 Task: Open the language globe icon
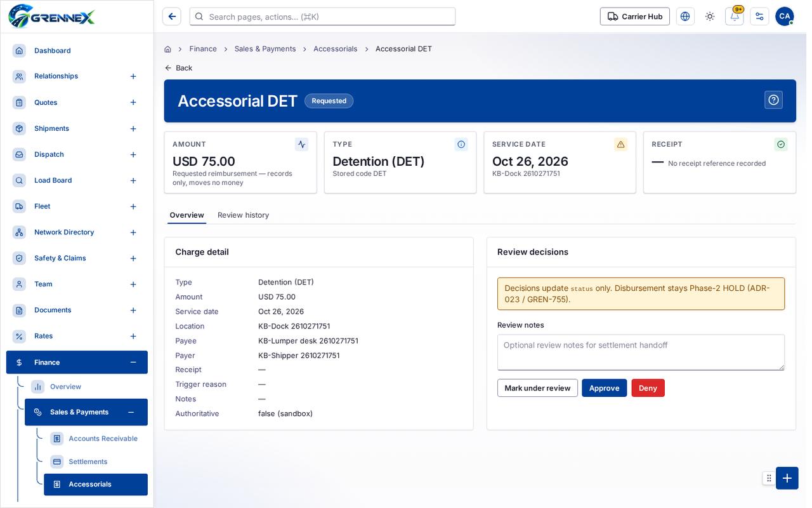coord(685,17)
